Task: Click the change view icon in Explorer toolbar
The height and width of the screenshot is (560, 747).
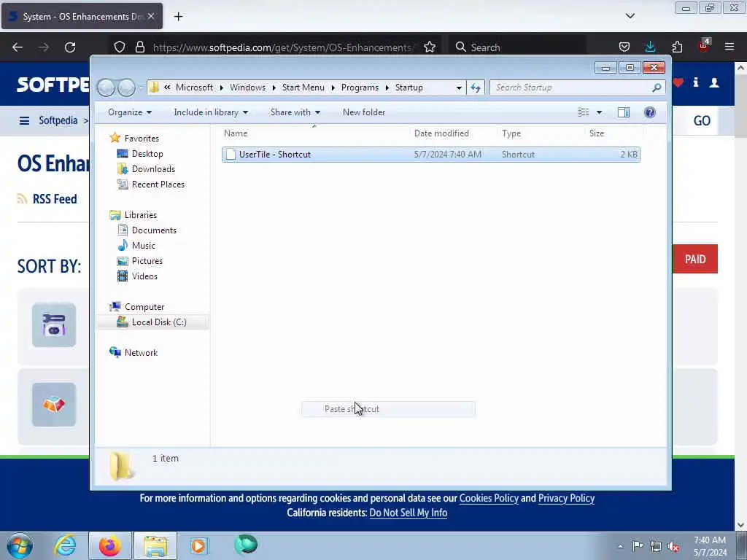Action: click(583, 112)
